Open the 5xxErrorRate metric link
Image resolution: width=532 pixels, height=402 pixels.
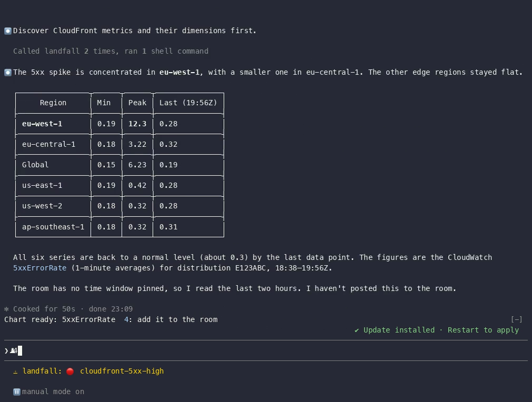tap(40, 268)
